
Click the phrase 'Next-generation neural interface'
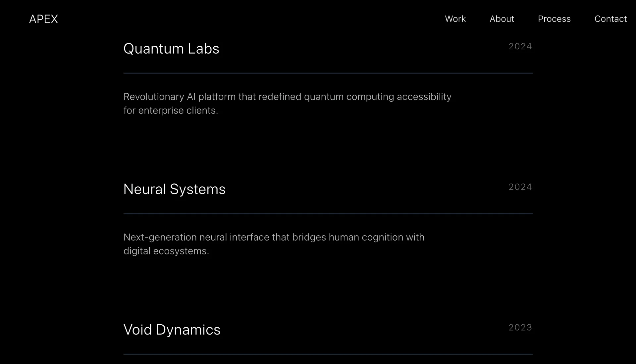(196, 237)
